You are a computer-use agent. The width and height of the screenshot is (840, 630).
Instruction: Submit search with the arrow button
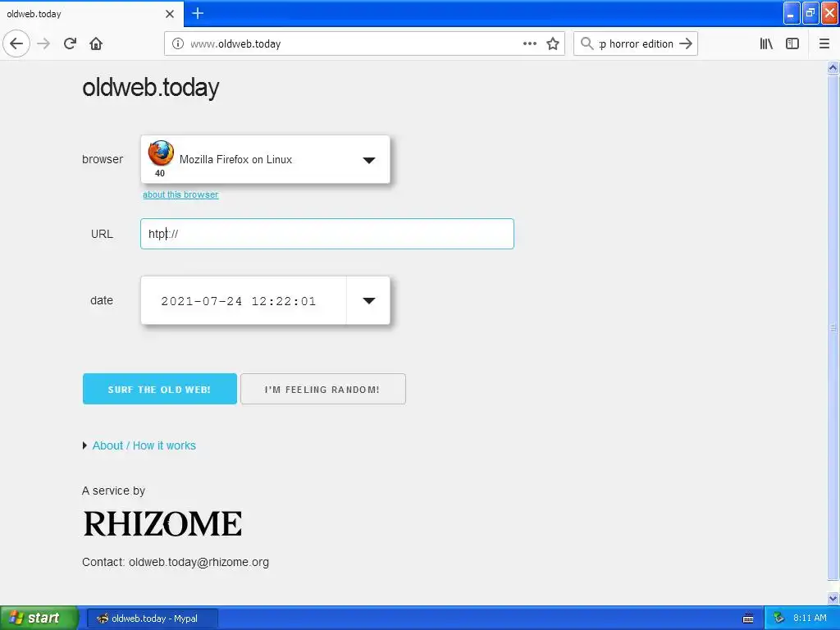coord(686,43)
